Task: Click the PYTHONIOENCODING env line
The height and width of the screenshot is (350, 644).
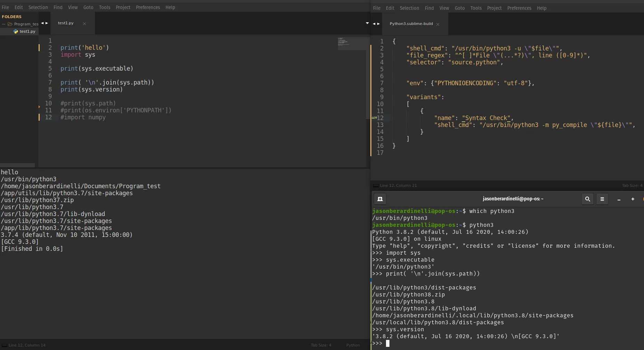Action: coord(470,83)
